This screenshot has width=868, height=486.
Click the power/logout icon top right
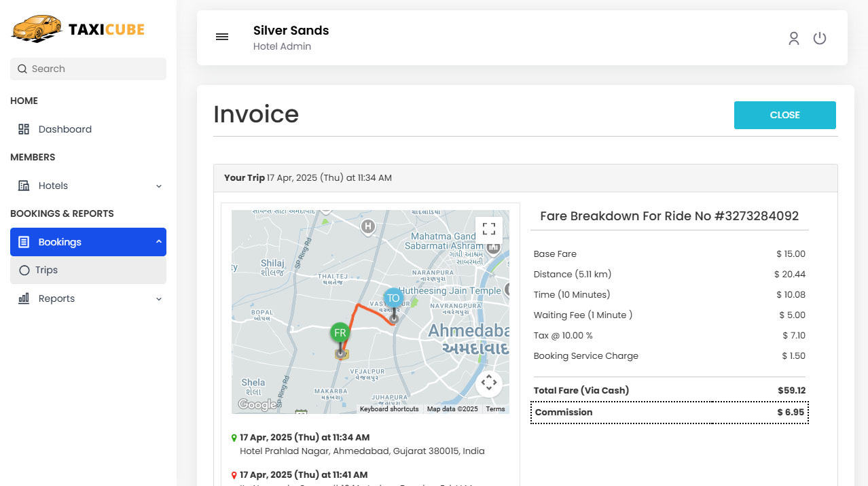click(820, 38)
